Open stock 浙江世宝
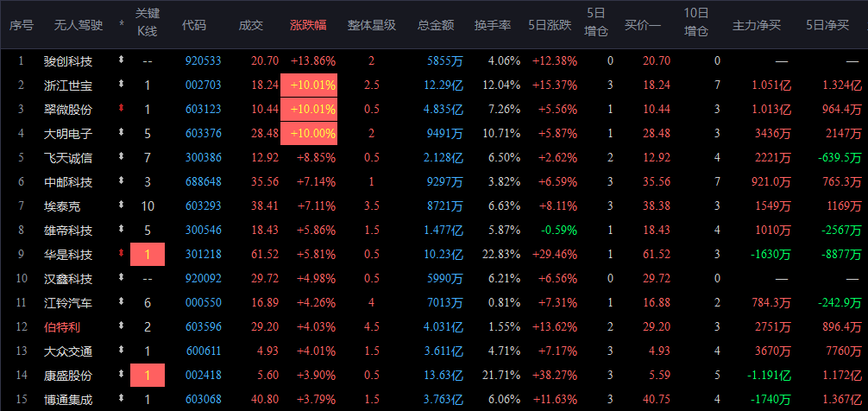 pos(68,85)
